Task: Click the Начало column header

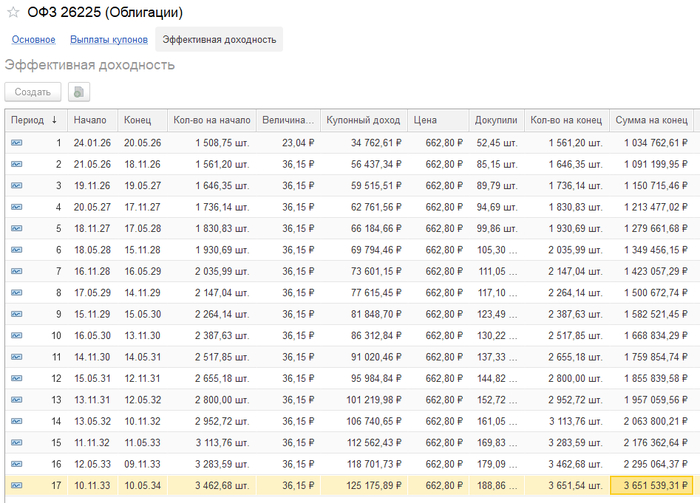Action: coord(90,120)
